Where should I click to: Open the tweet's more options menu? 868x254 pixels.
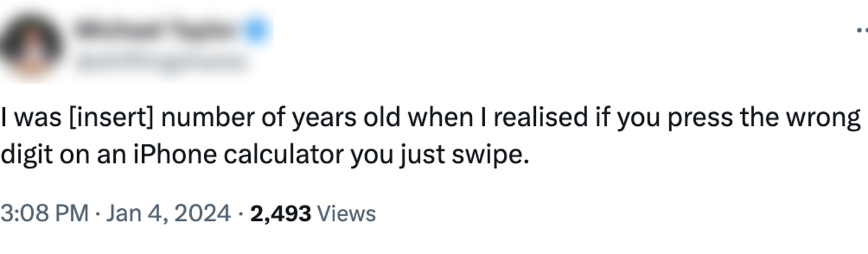pos(862,29)
